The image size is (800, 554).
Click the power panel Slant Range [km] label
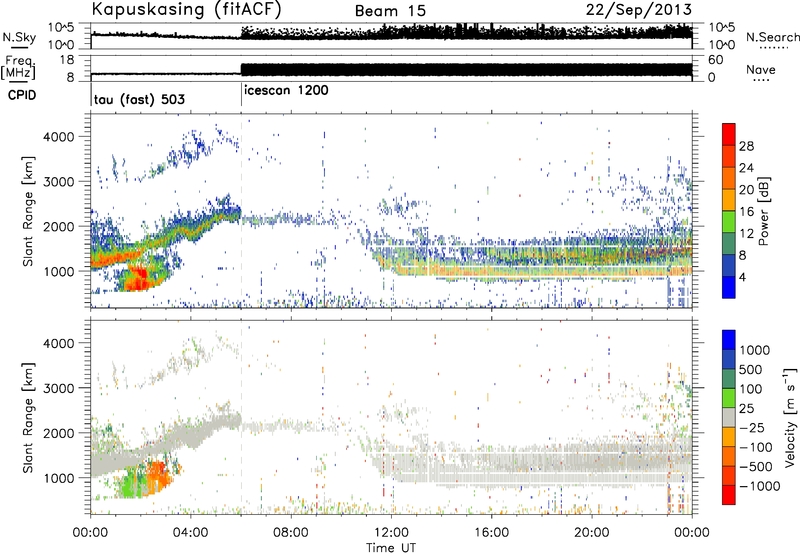pyautogui.click(x=28, y=211)
